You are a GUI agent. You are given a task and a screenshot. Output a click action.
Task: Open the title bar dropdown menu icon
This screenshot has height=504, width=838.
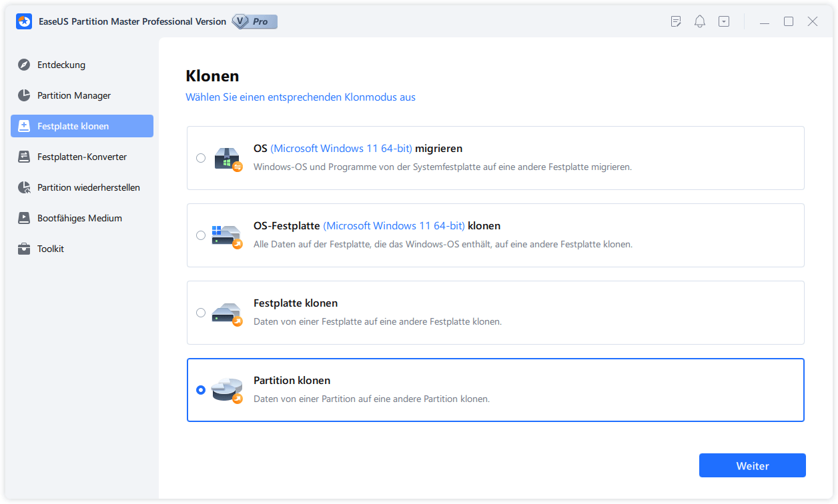pyautogui.click(x=724, y=21)
